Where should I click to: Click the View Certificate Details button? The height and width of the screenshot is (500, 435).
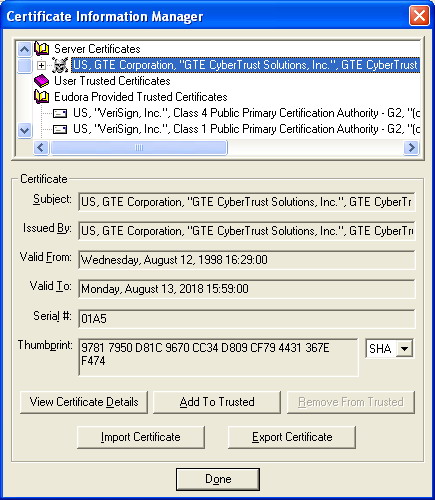(84, 402)
